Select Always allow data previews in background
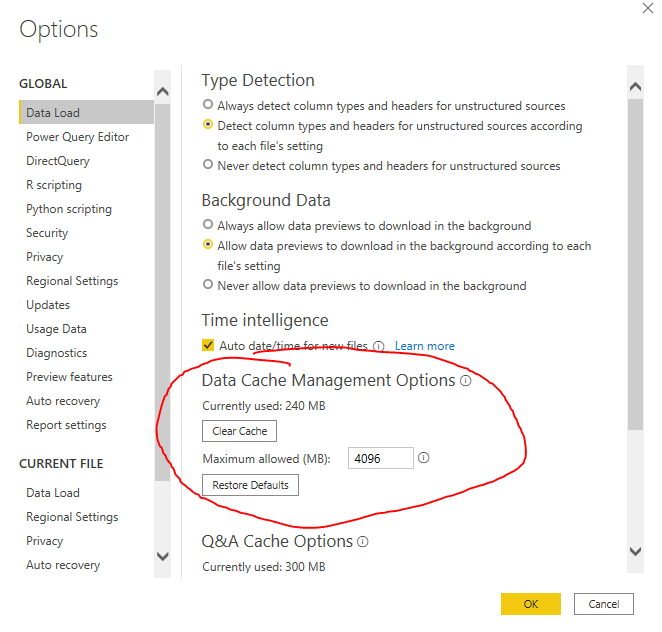 tap(208, 224)
